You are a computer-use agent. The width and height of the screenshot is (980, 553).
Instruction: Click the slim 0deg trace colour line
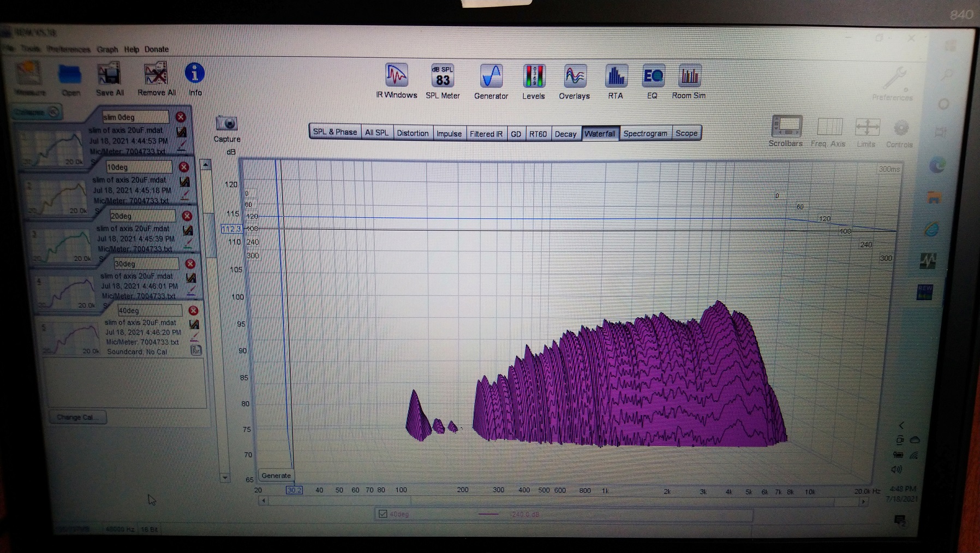tap(182, 147)
